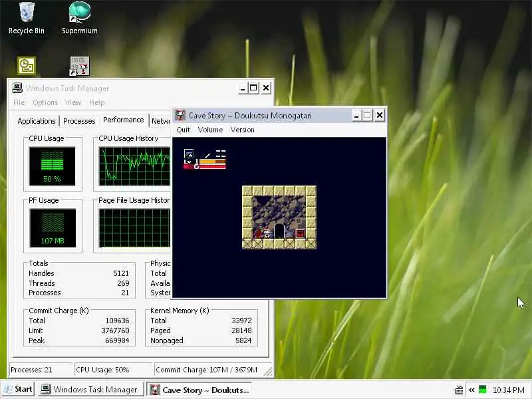Open the Version menu in Cave Story
The image size is (532, 399).
point(242,130)
